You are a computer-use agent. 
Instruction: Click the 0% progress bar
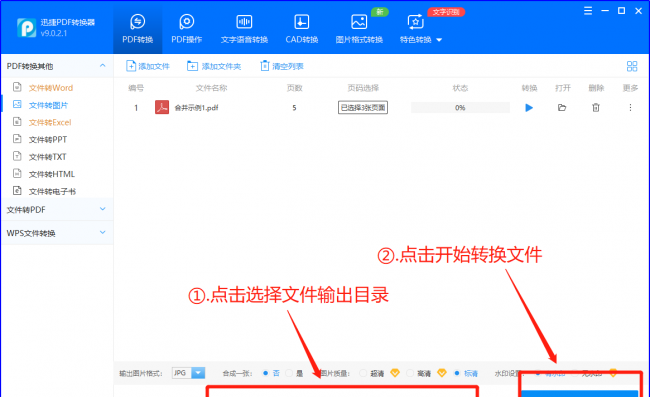(460, 108)
